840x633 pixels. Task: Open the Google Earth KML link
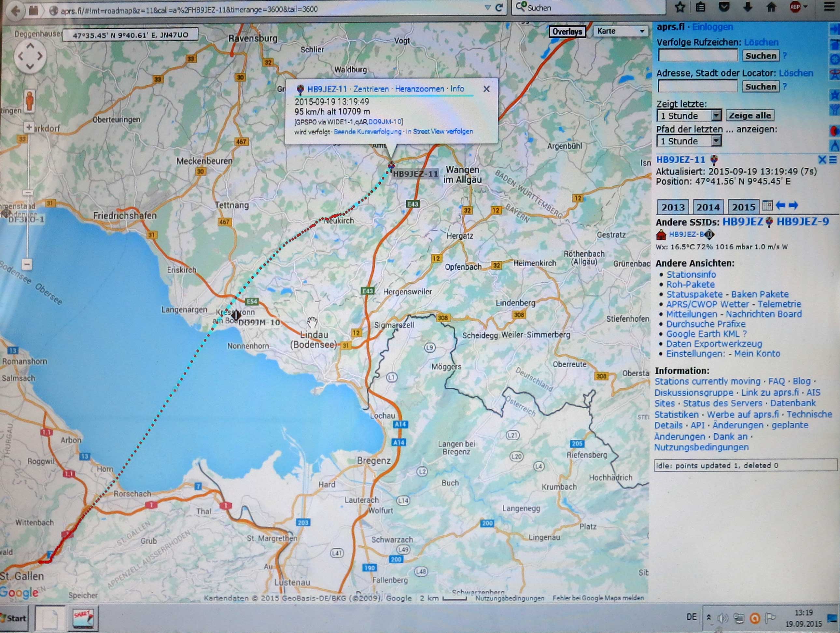coord(703,334)
